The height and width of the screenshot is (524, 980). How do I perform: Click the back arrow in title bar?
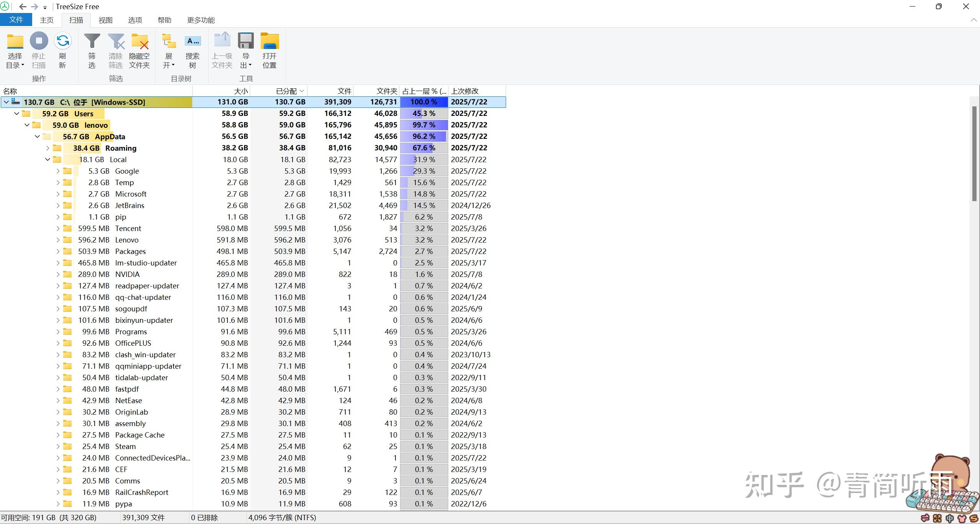coord(23,7)
